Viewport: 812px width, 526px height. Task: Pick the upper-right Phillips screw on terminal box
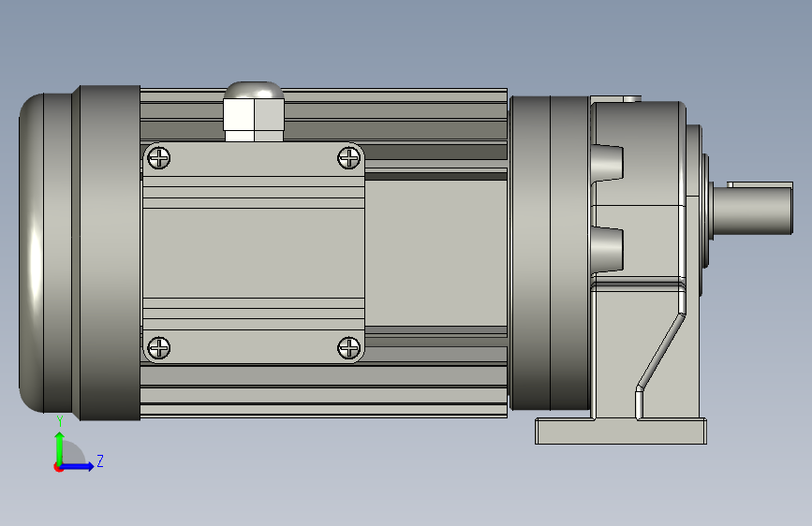coord(349,158)
